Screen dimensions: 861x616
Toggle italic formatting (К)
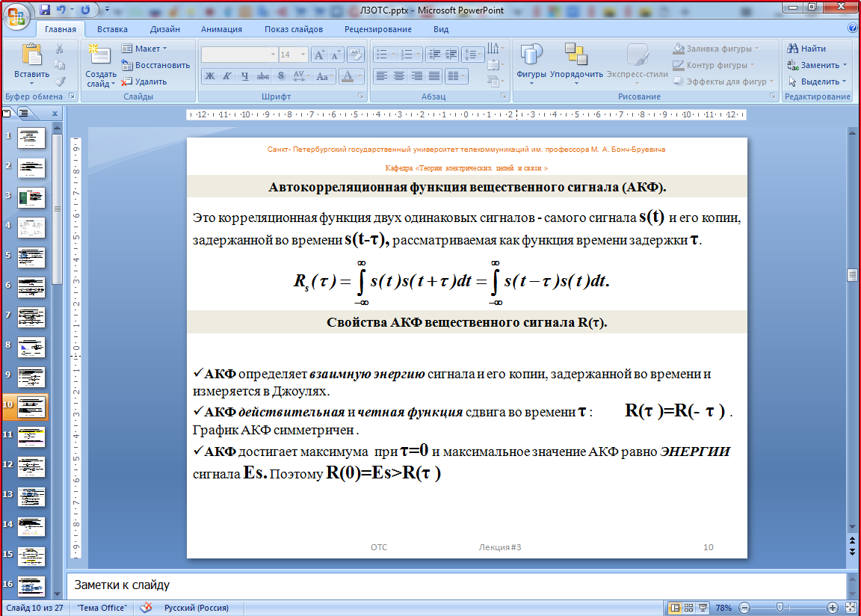click(227, 76)
